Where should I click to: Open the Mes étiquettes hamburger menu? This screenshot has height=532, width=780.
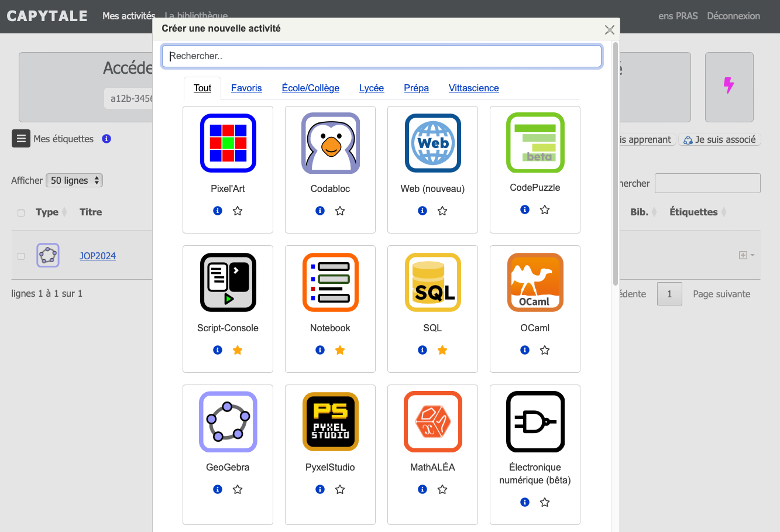coord(21,139)
